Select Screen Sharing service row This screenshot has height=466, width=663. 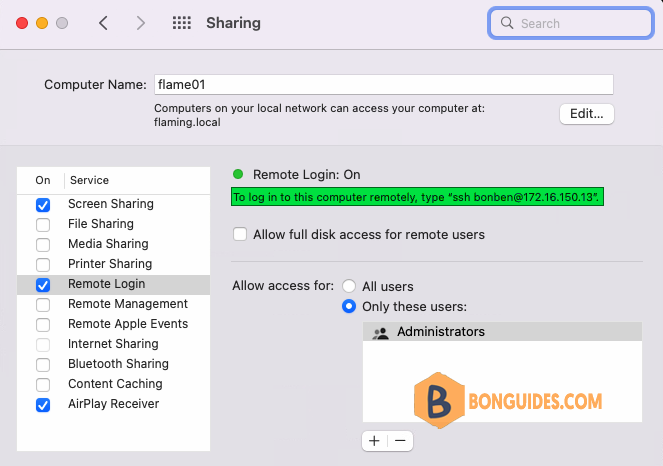pos(113,204)
